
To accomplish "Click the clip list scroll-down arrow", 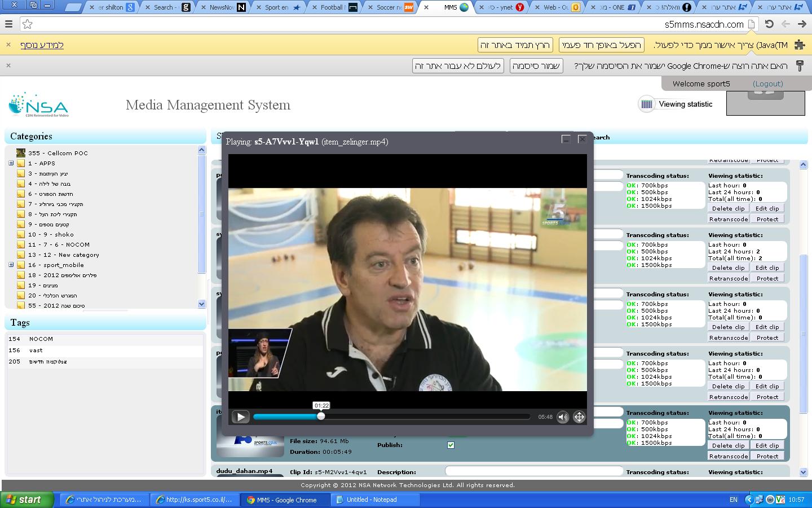I will click(804, 472).
